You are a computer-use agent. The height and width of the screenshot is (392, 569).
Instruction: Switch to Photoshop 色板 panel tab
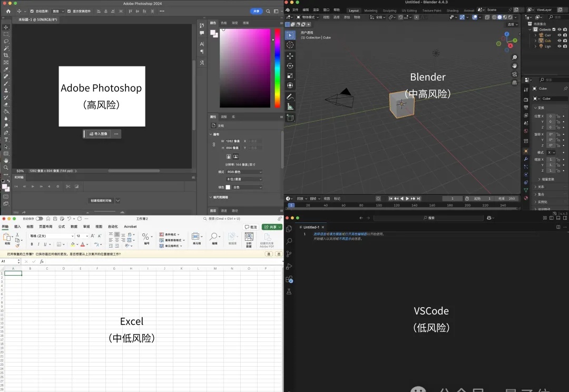click(x=224, y=23)
